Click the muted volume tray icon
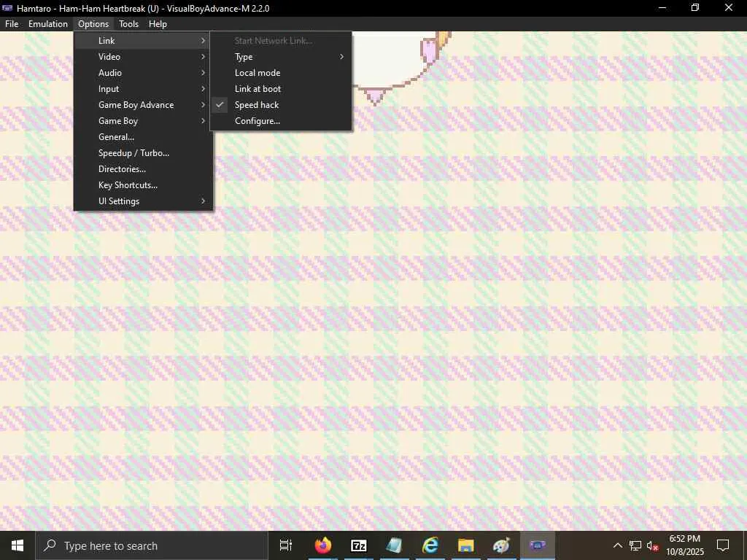The image size is (747, 560). tap(653, 545)
